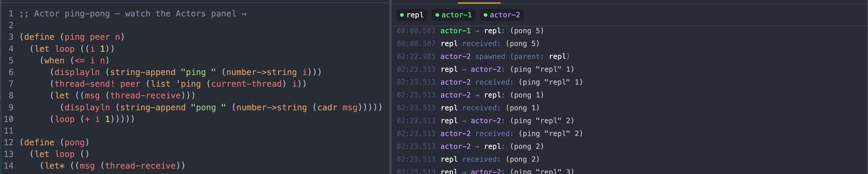Toggle the actor-2 filter chip

coord(502,15)
